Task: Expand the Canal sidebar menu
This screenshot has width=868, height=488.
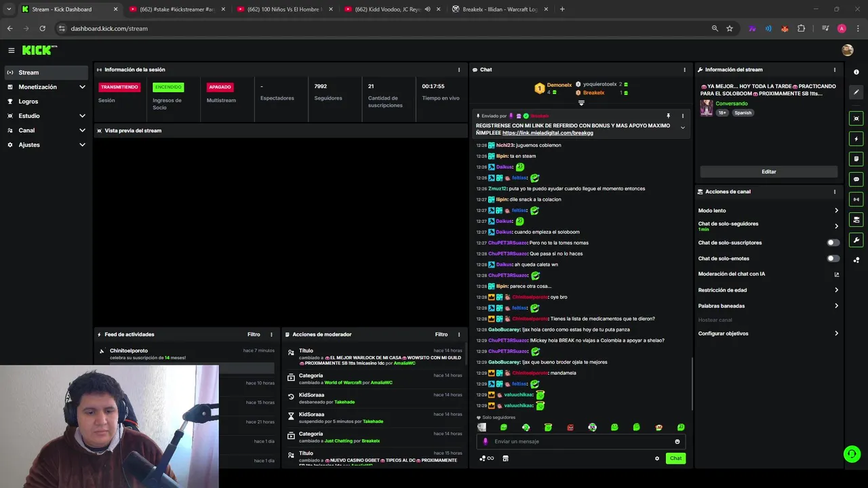Action: (x=45, y=130)
